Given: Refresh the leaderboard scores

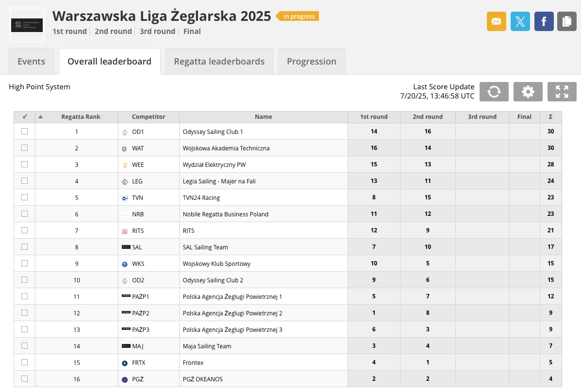Looking at the screenshot, I should click(x=494, y=92).
